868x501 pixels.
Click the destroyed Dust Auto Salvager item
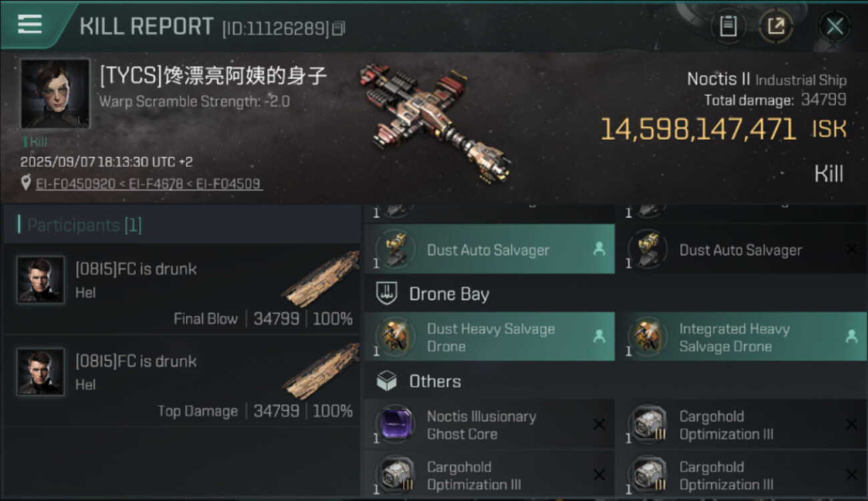point(741,249)
